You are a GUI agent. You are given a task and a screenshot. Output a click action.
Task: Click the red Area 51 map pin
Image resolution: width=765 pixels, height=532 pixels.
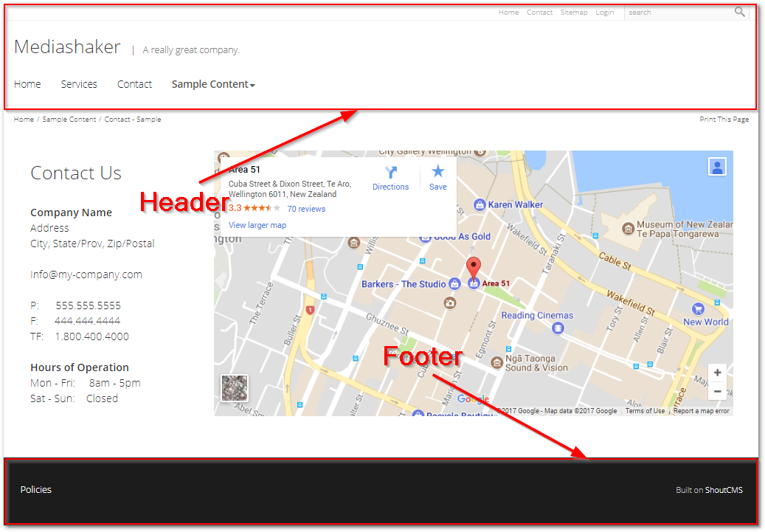point(474,269)
